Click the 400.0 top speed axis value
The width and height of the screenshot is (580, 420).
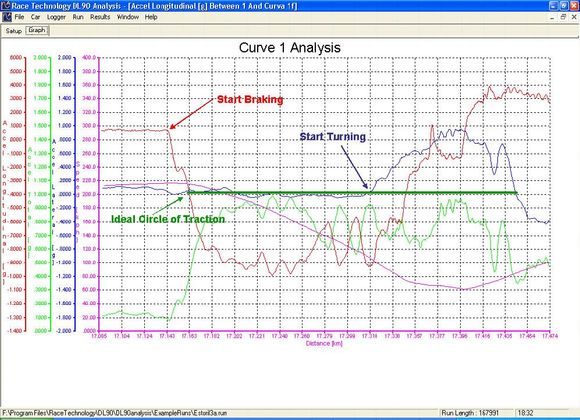(89, 58)
